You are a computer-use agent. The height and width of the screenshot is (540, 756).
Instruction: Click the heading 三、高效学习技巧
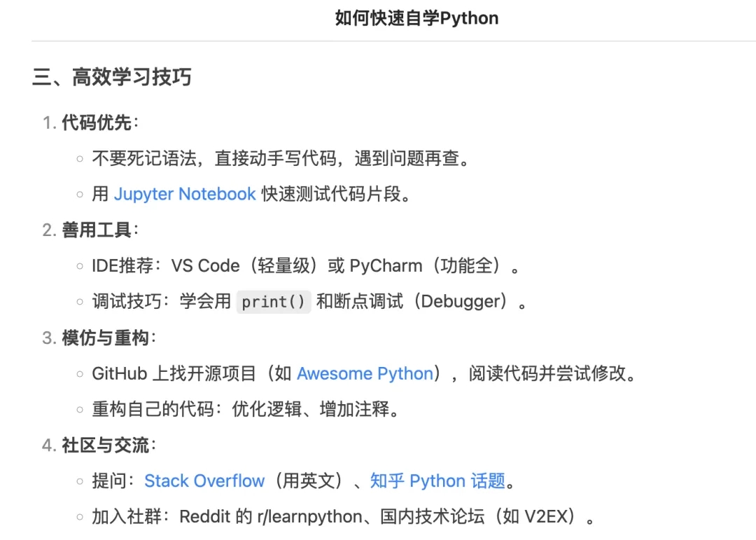pyautogui.click(x=112, y=77)
